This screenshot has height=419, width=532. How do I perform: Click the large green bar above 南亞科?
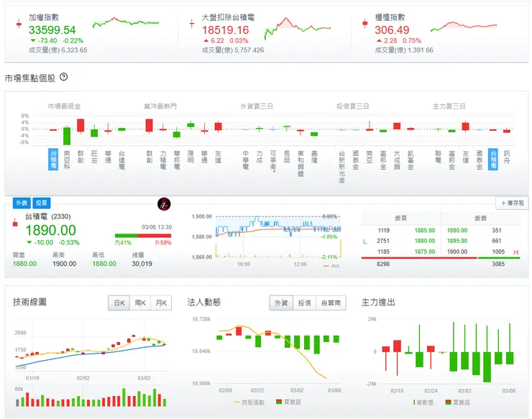(67, 136)
